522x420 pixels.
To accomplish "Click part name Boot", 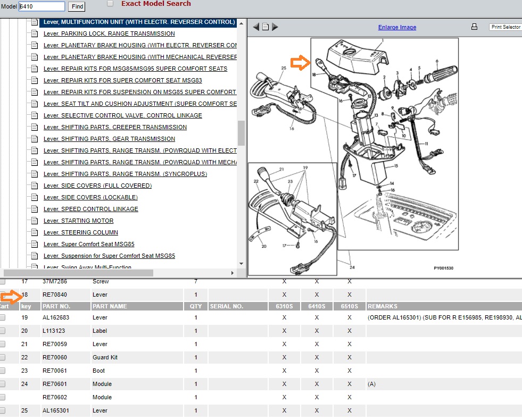I will (x=98, y=371).
